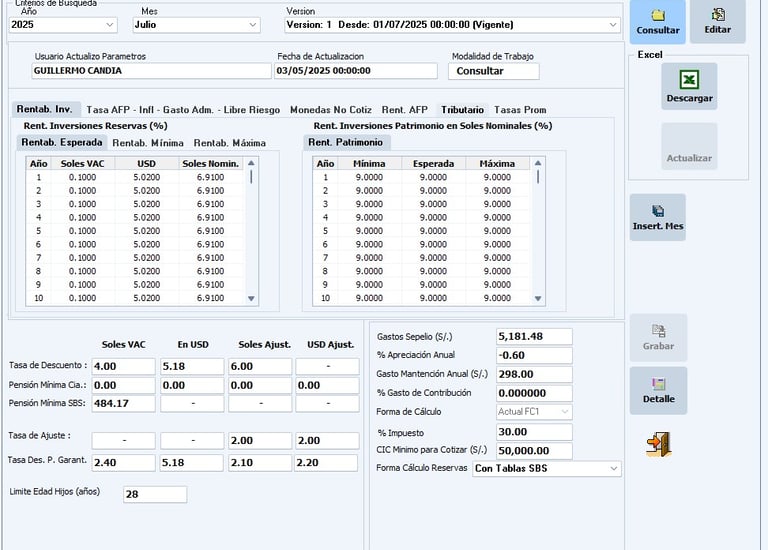Click the Limite Edad Hijos field
The image size is (768, 550).
(155, 495)
